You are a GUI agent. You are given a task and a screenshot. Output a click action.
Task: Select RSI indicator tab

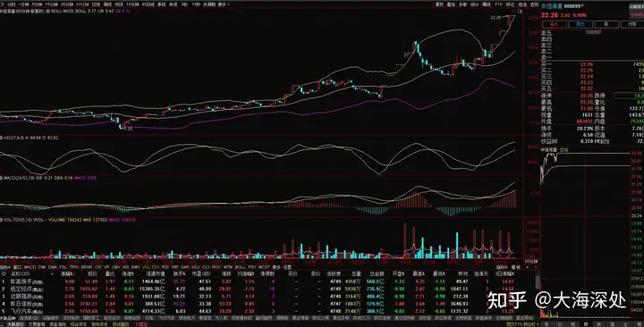pos(165,266)
